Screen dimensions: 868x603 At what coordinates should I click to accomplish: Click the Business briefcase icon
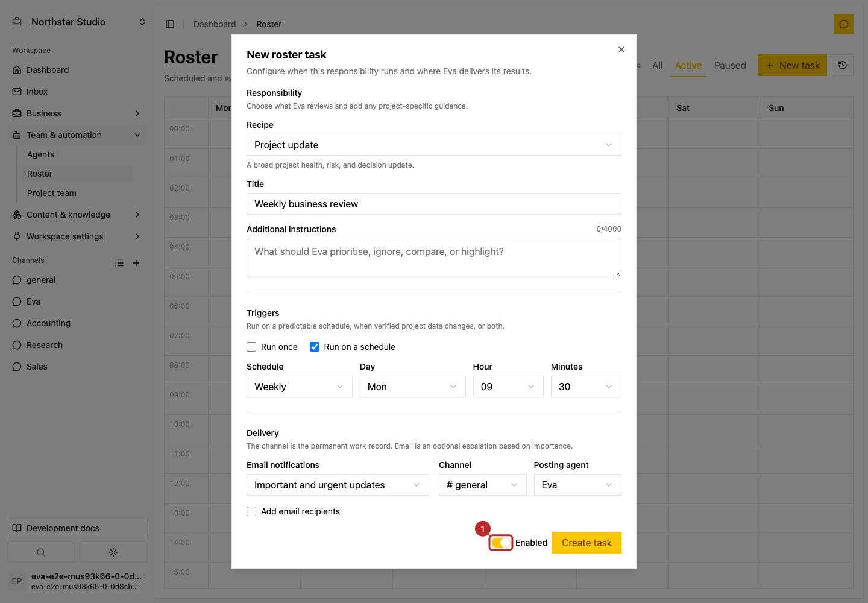(x=17, y=113)
